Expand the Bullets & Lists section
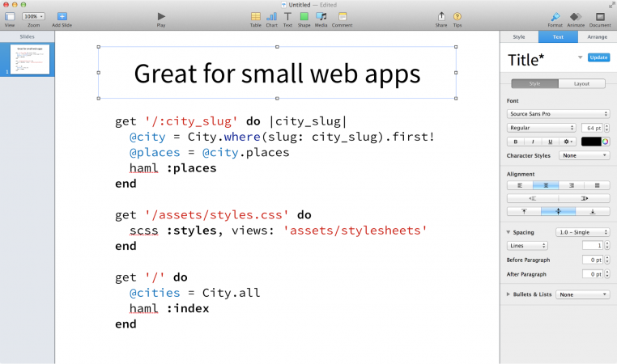 (x=508, y=294)
